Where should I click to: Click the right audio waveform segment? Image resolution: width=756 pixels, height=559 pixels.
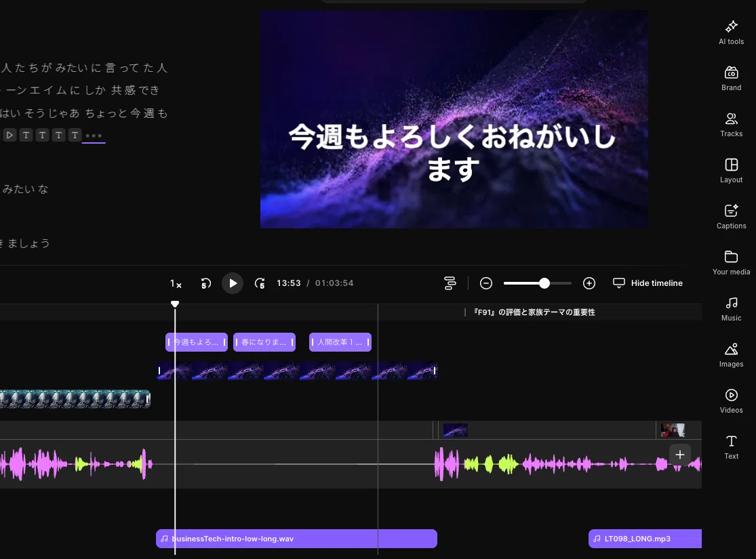[x=568, y=464]
